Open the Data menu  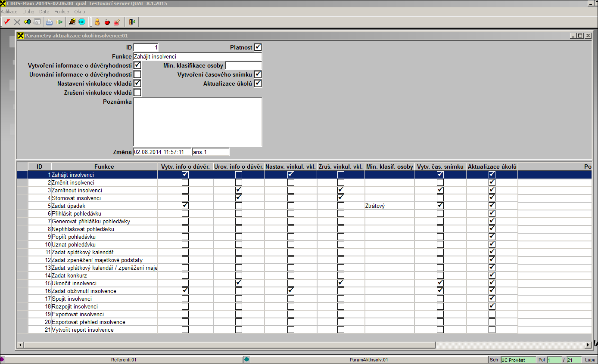coord(44,12)
